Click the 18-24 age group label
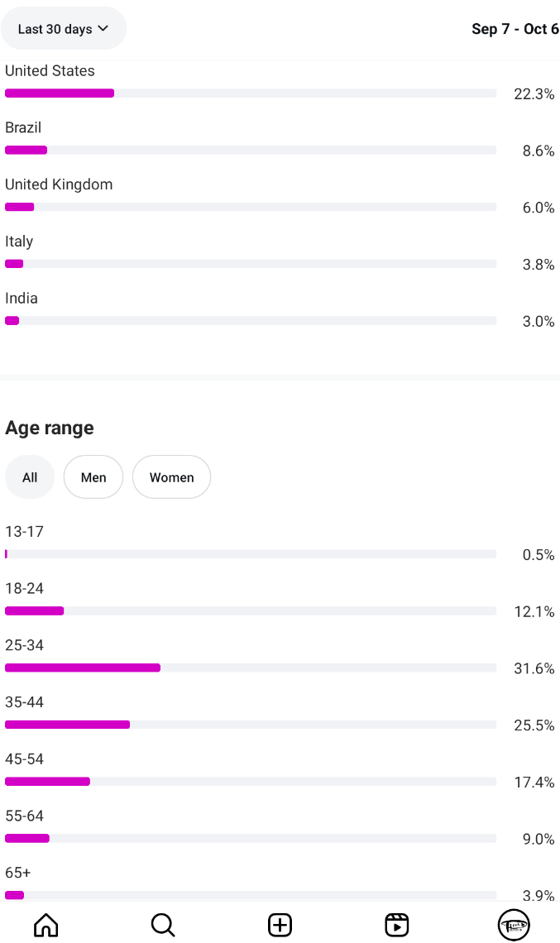Viewport: 560px width, 943px height. (x=25, y=588)
